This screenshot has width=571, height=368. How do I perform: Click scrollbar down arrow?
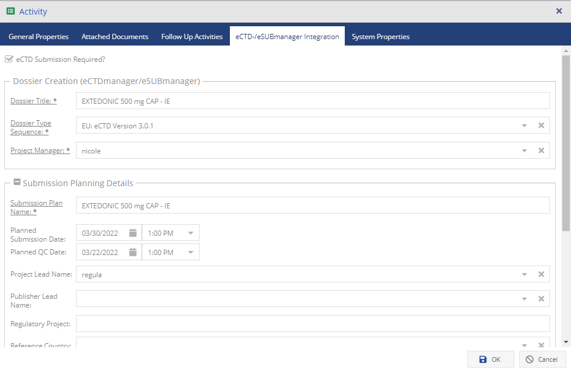[x=566, y=342]
